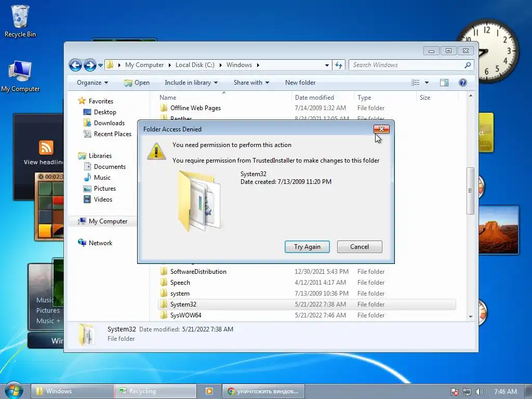Select the Offline Web Pages folder
532x399 pixels.
coord(195,108)
